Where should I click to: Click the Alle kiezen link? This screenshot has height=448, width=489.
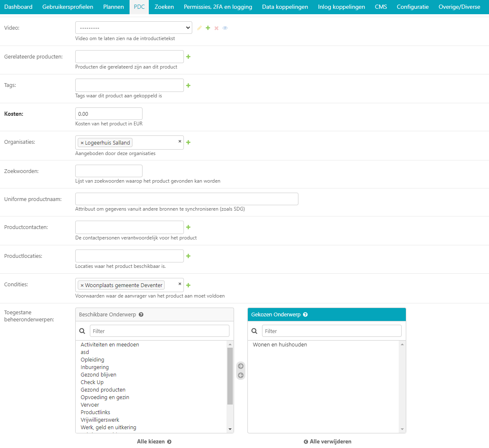154,442
